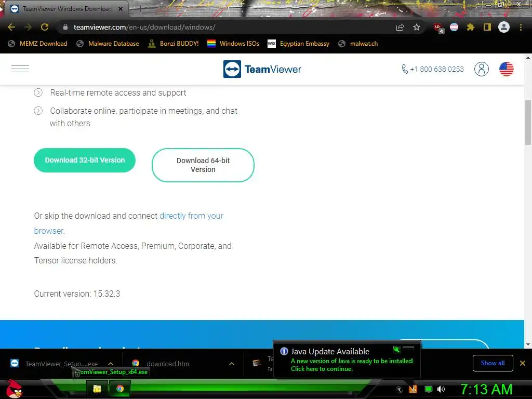Click the TeamViewer logo
The image size is (532, 399).
tap(262, 69)
